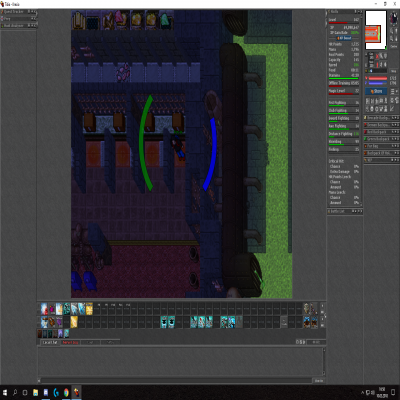400x400 pixels.
Task: Click the green Stamina progress bar
Action: 343,79
